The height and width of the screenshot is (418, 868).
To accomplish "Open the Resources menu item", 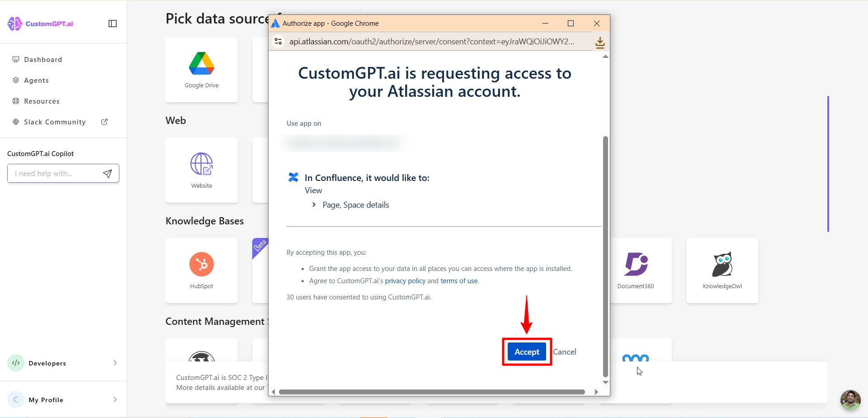I will click(42, 101).
